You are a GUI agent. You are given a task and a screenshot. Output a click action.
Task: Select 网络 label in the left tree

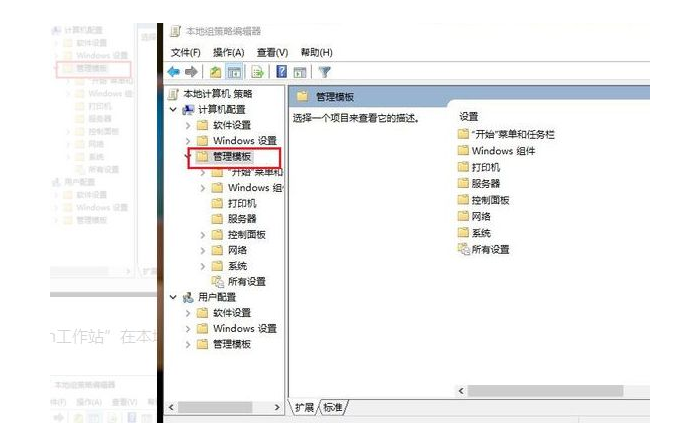[237, 250]
